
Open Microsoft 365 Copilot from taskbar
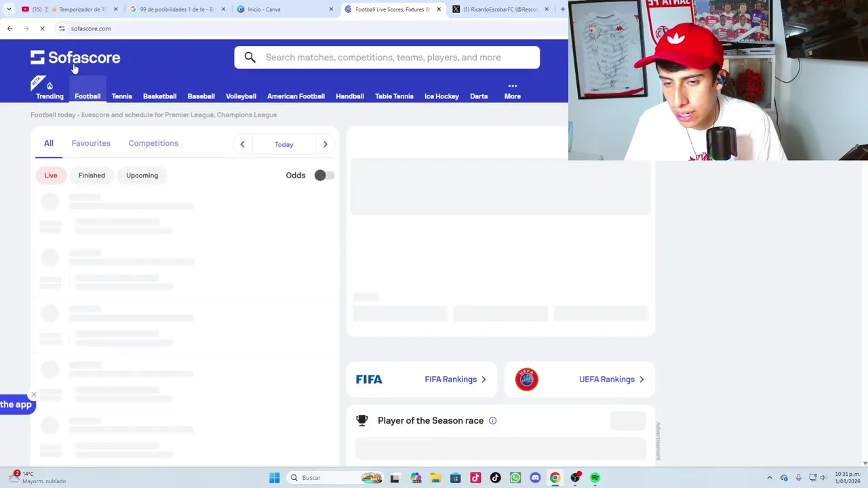[416, 478]
